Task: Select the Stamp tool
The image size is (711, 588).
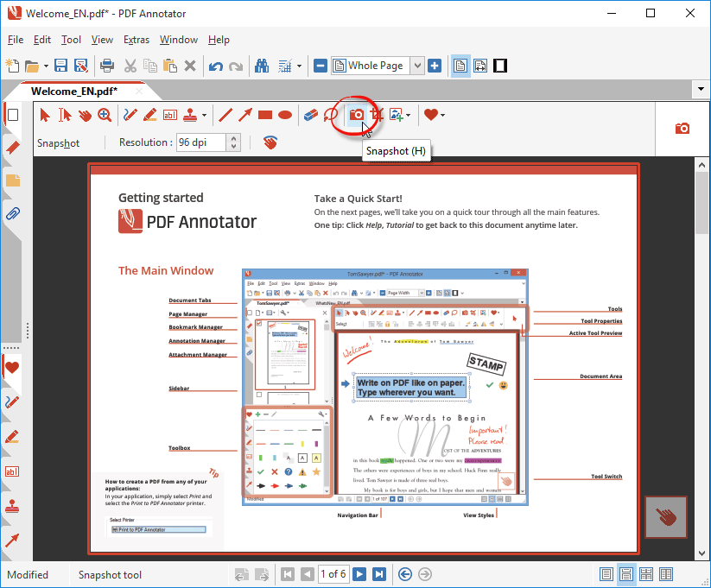Action: (x=191, y=114)
